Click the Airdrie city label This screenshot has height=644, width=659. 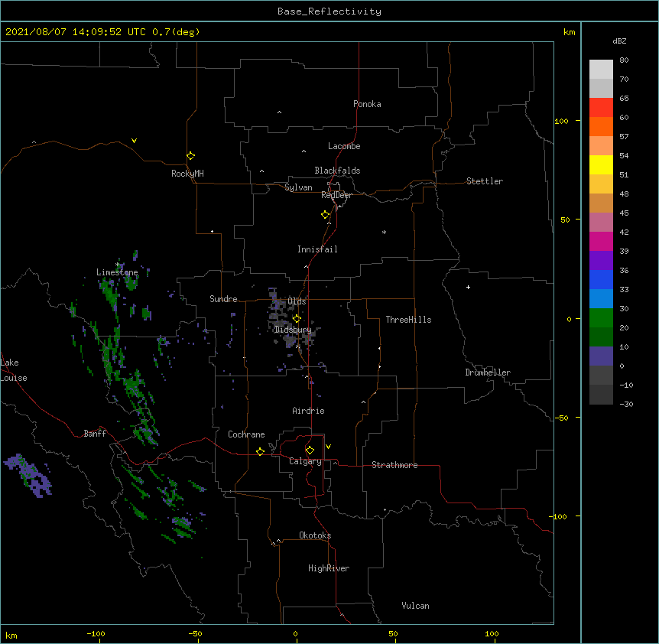point(309,411)
